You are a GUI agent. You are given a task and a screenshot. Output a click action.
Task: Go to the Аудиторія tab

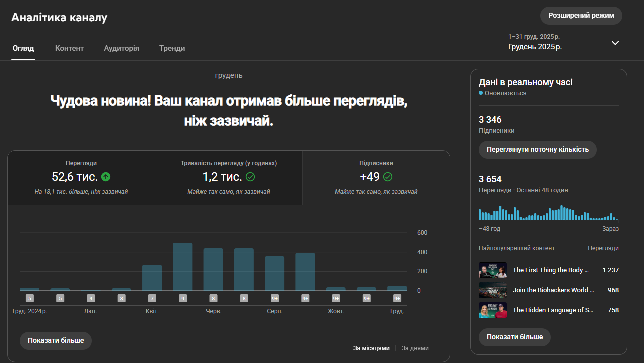pos(122,48)
